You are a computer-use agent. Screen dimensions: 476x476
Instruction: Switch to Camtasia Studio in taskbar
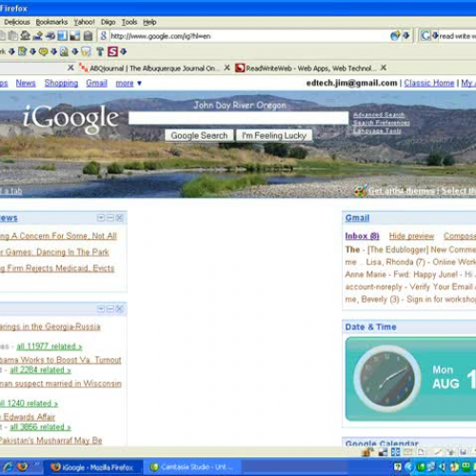pyautogui.click(x=191, y=467)
